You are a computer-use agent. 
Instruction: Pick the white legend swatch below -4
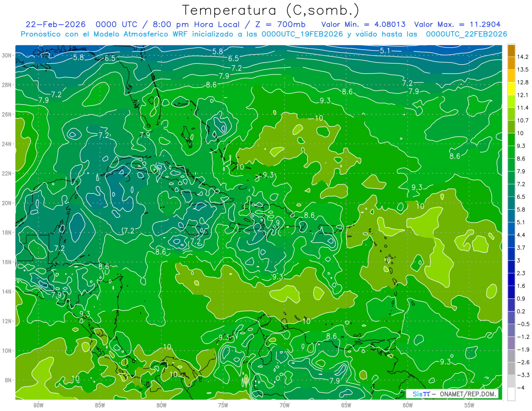coord(511,394)
